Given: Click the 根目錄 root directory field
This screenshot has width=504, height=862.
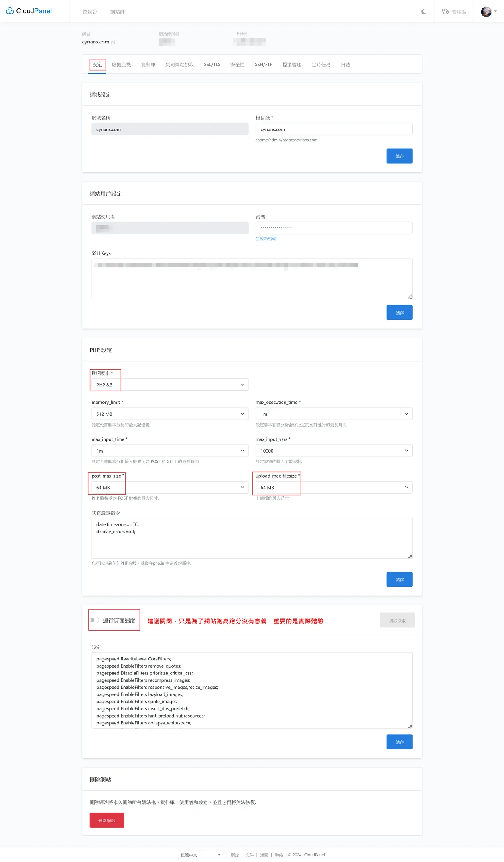Looking at the screenshot, I should tap(334, 129).
